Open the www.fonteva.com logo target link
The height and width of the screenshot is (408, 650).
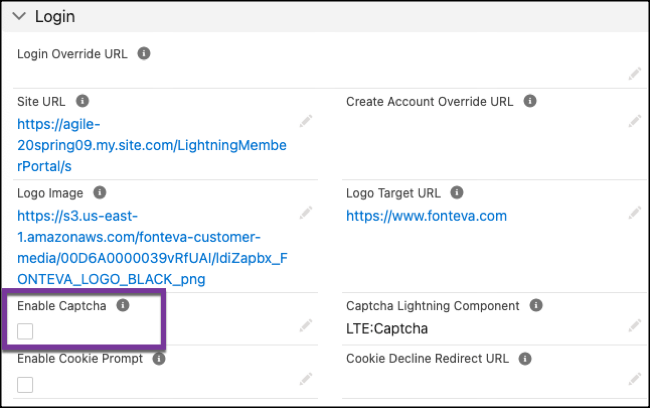(426, 216)
